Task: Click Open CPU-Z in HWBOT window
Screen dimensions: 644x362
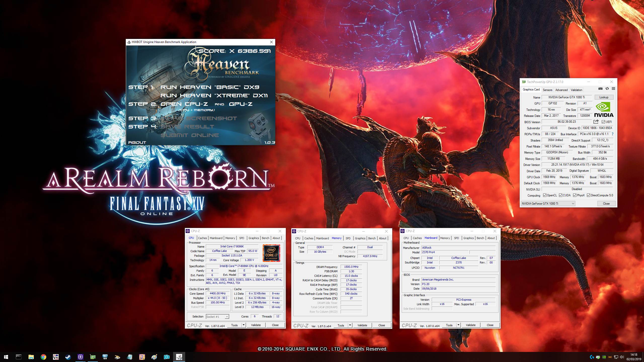Action: click(184, 104)
